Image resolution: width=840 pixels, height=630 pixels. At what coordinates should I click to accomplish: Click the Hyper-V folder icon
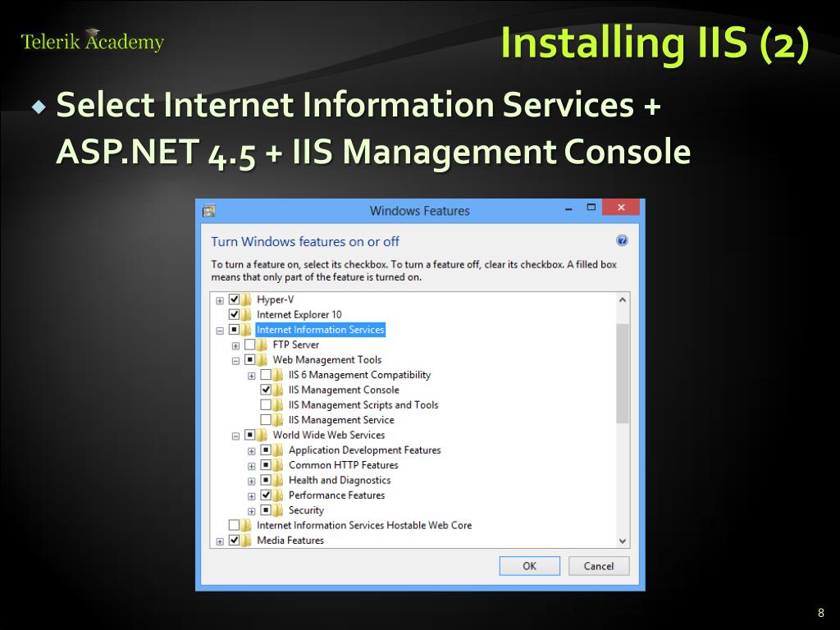(246, 299)
